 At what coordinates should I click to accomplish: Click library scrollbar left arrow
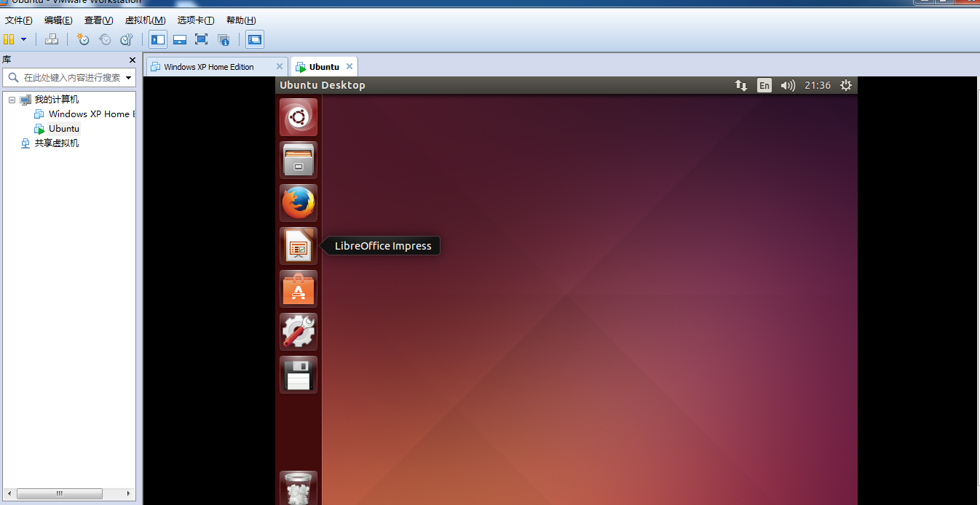point(8,493)
